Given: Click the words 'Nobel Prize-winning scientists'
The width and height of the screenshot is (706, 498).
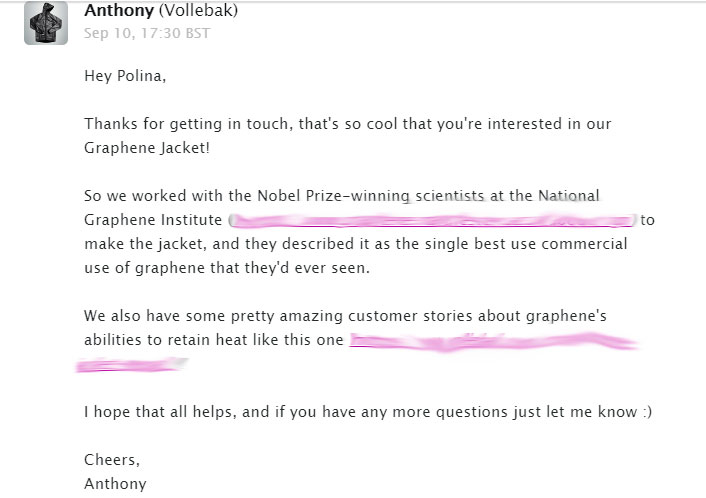Looking at the screenshot, I should pos(371,196).
